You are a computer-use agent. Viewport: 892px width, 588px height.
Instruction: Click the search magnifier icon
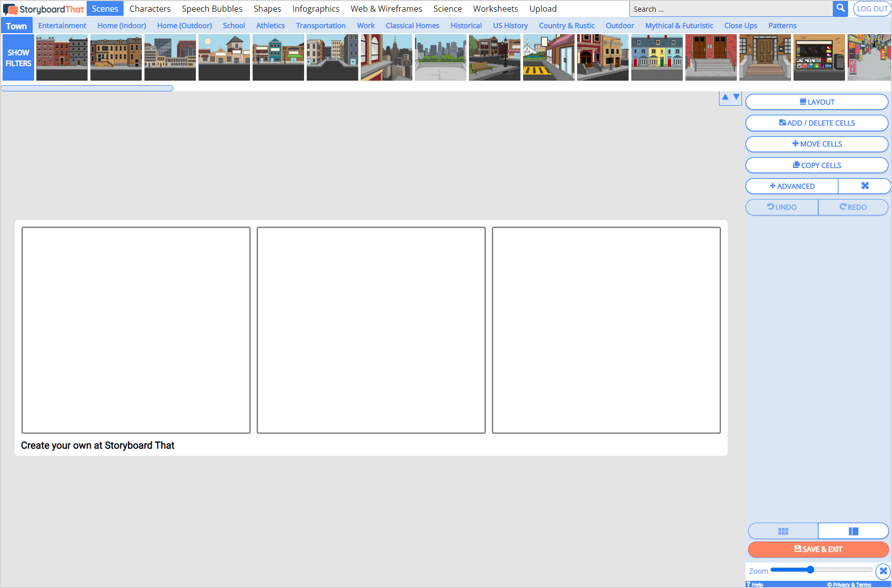[840, 8]
